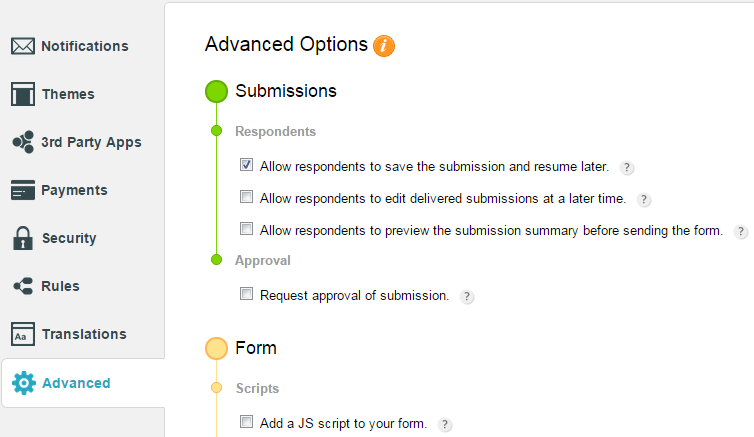Screen dimensions: 754x437
Task: Click the Respondents subsection green dot
Action: click(216, 130)
